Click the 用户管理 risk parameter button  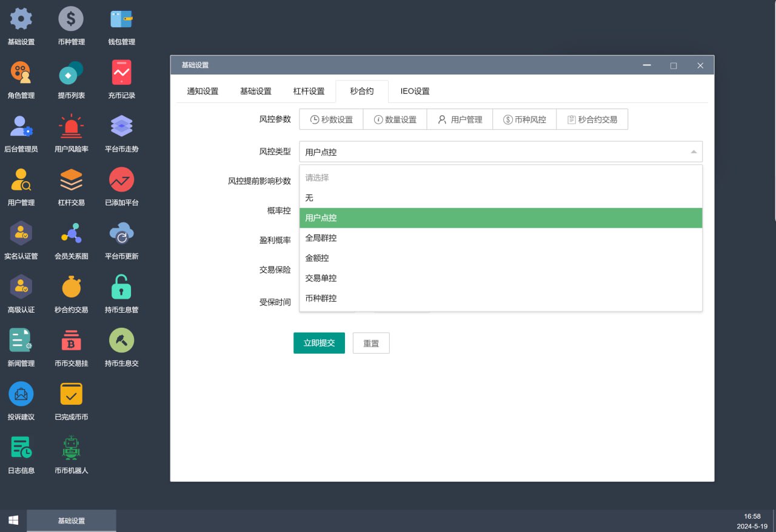(x=460, y=119)
